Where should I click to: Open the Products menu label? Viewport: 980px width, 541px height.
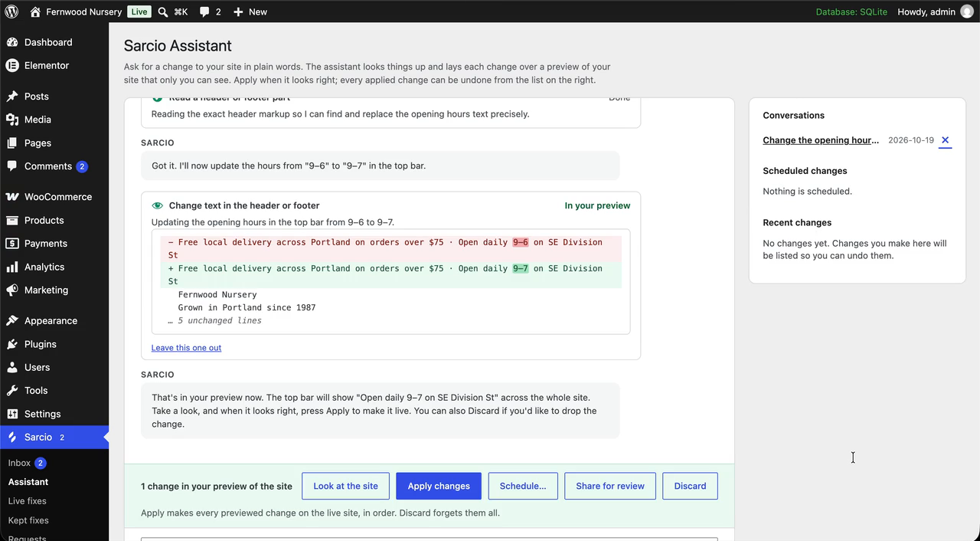44,220
